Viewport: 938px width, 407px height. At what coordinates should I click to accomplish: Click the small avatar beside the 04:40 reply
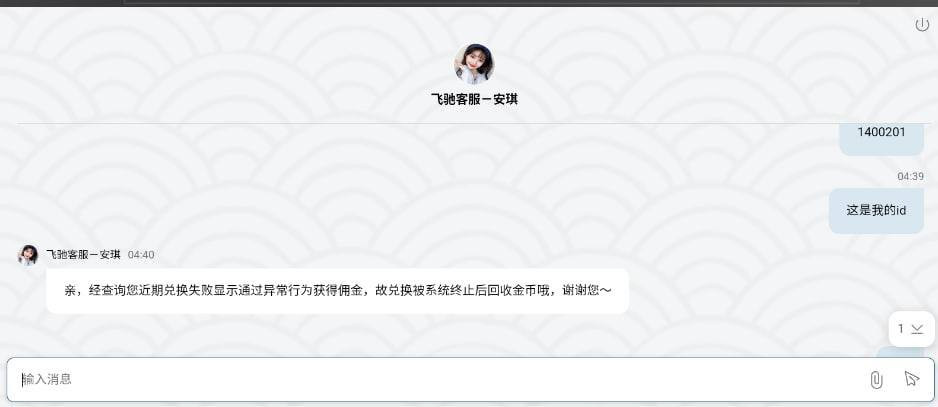coord(28,255)
